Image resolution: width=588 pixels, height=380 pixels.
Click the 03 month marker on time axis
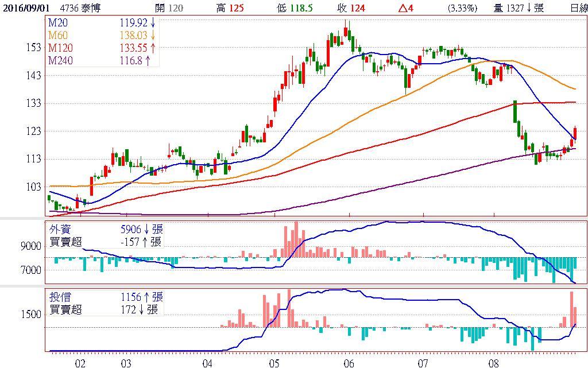coord(126,363)
